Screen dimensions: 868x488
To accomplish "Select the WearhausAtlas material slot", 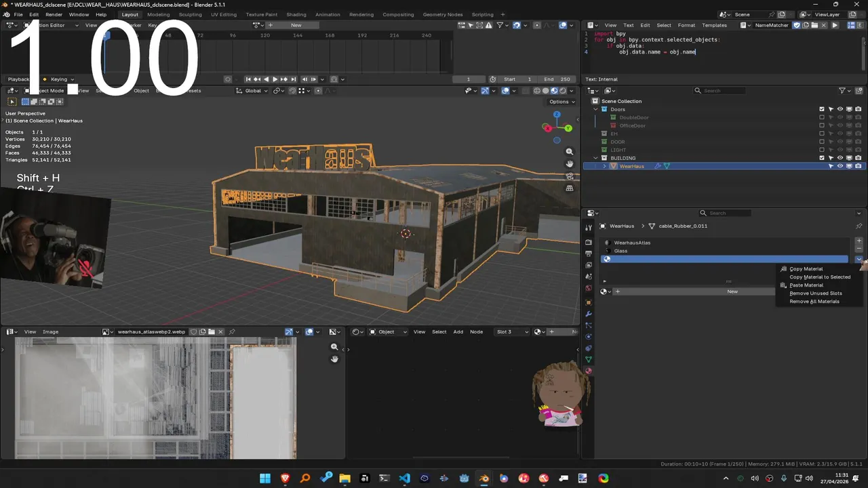I will point(725,243).
